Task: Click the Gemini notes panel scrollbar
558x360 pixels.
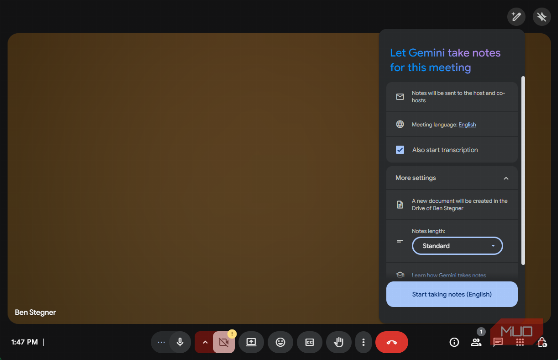Action: (x=523, y=171)
